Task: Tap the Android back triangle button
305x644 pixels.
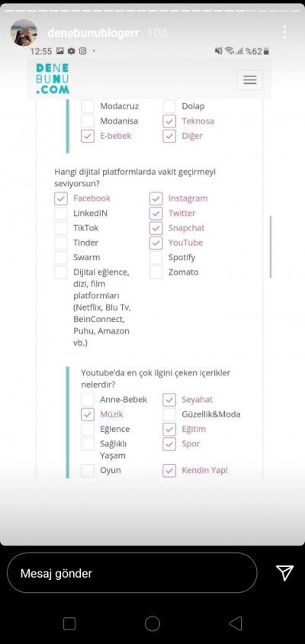Action: 235,623
